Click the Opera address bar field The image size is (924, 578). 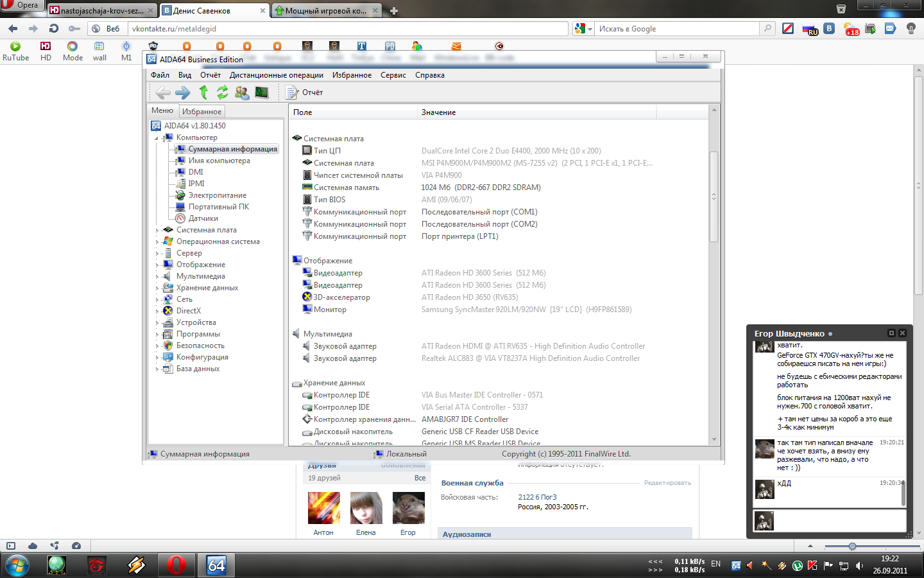tap(348, 29)
